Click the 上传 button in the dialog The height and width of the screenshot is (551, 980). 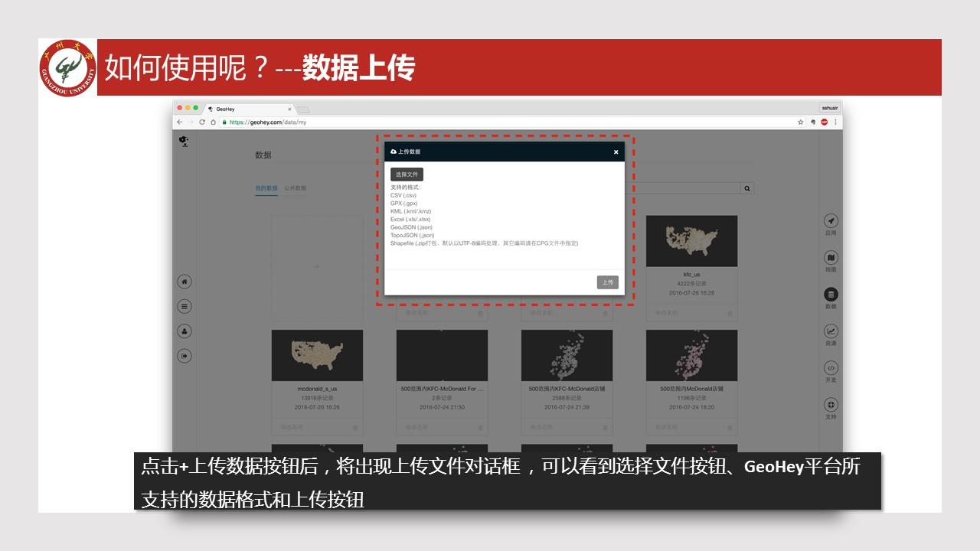pos(607,282)
